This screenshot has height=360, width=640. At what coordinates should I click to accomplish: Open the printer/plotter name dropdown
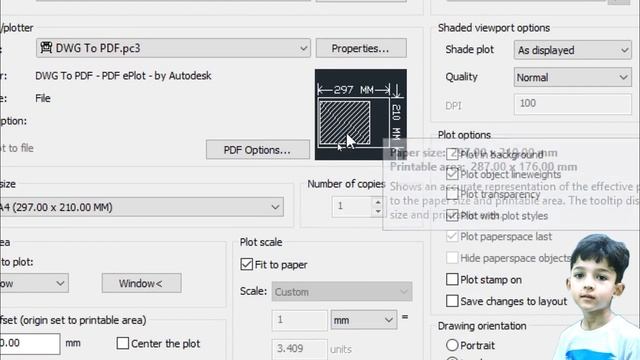point(173,48)
